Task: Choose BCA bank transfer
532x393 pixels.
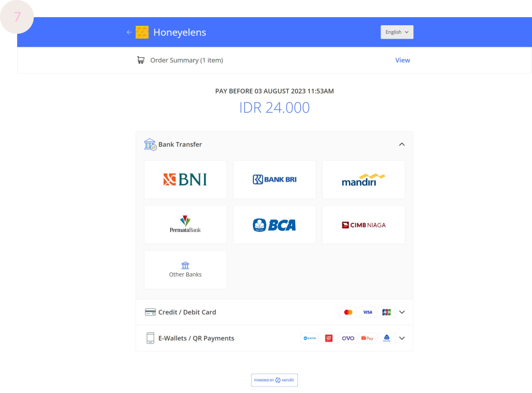Action: coord(274,224)
